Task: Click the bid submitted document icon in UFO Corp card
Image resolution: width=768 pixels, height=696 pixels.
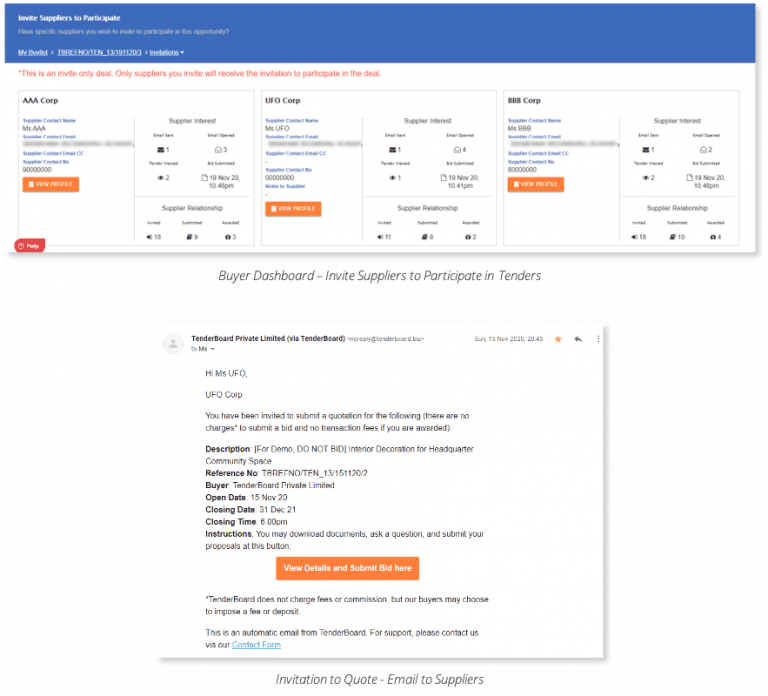Action: click(444, 178)
